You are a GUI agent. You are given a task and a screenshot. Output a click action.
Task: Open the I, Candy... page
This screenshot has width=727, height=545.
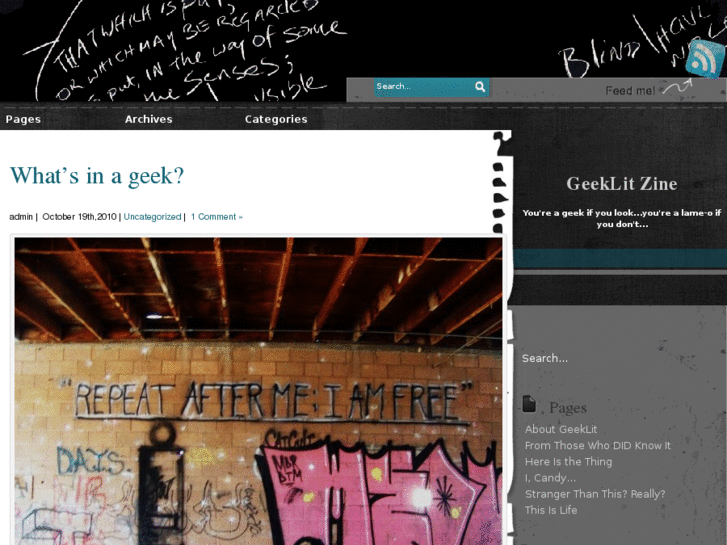point(550,478)
